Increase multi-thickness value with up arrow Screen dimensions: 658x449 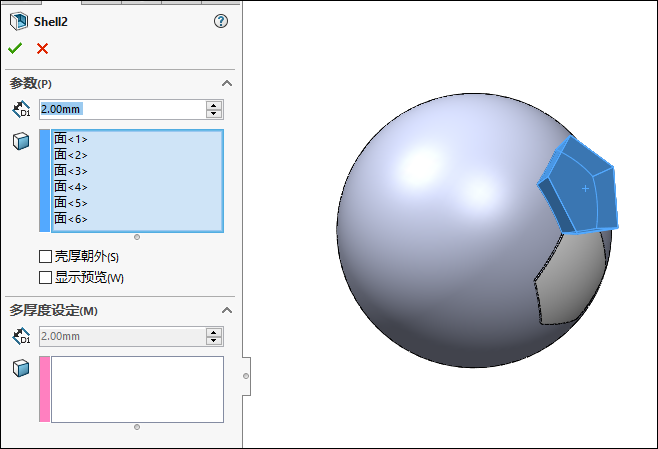click(214, 332)
